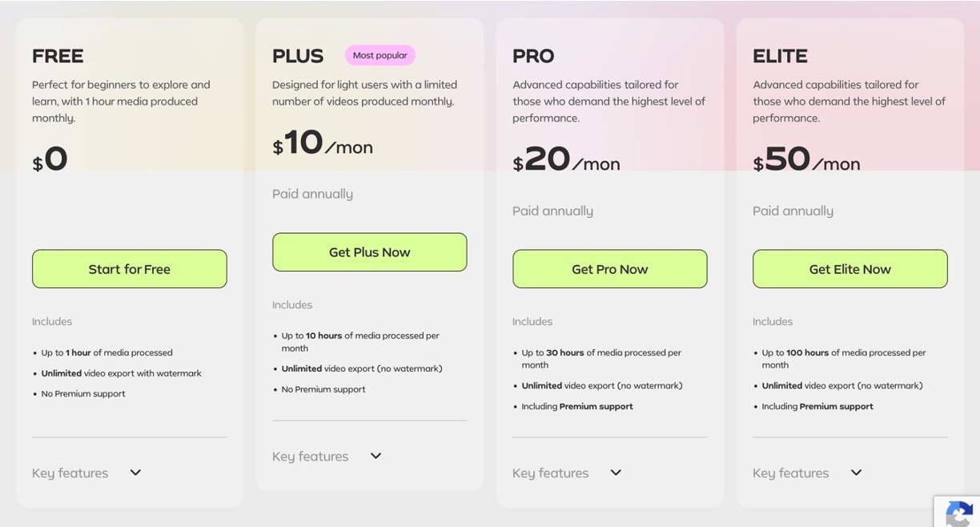
Task: Click the reCAPTCHA icon in the corner
Action: (958, 513)
